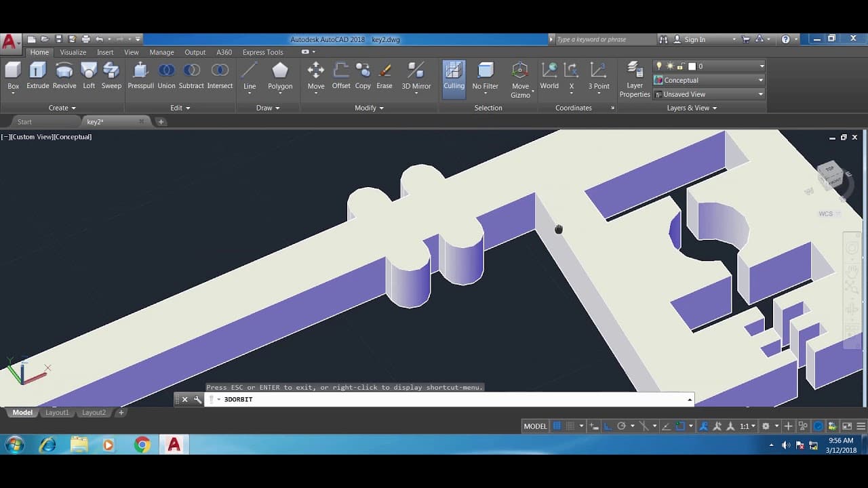Viewport: 868px width, 488px height.
Task: Toggle grid display in the status bar
Action: (556, 426)
